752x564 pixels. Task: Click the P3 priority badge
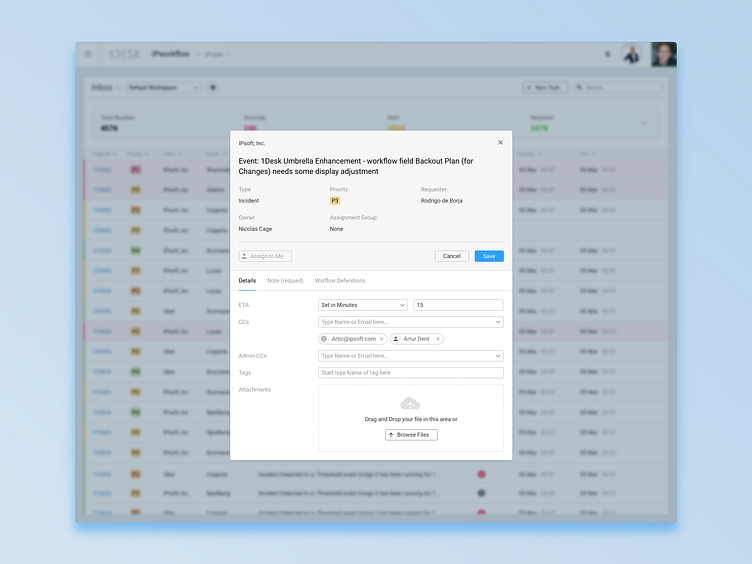point(335,200)
